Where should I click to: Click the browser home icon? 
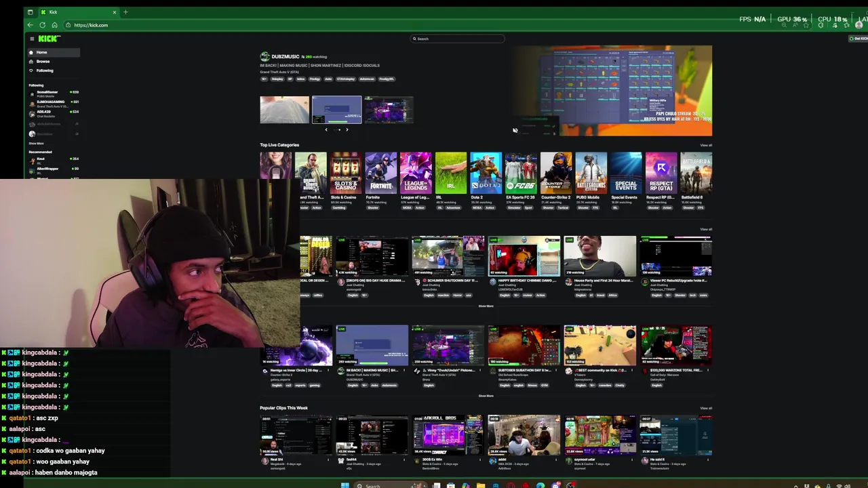(54, 25)
